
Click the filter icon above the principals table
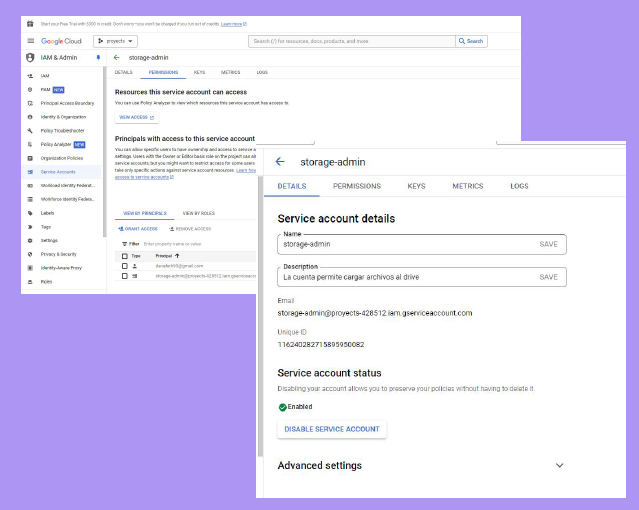pyautogui.click(x=125, y=244)
